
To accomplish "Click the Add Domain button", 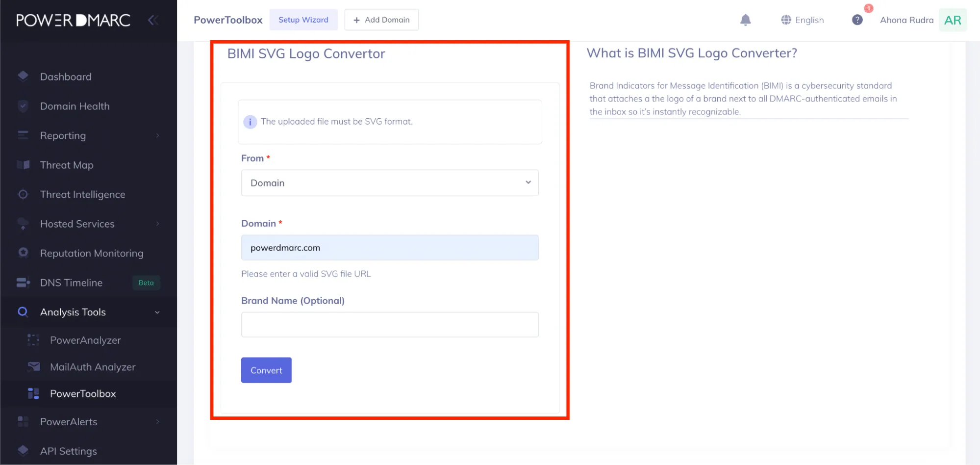I will [381, 20].
